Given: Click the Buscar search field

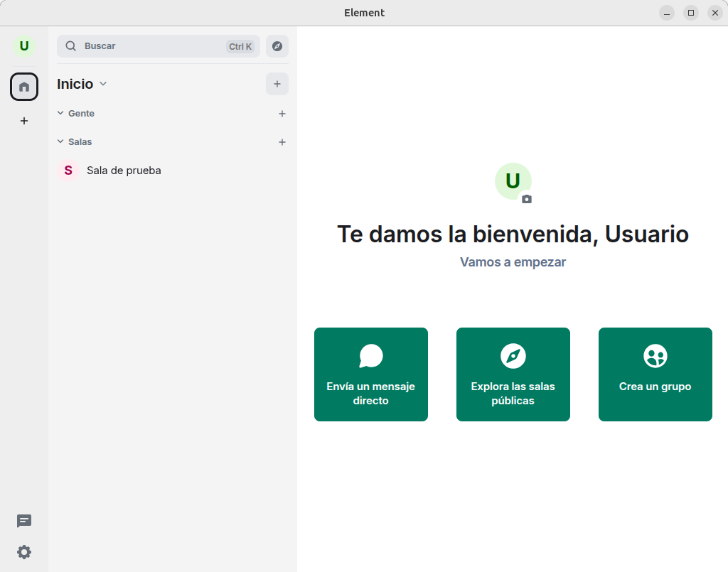Looking at the screenshot, I should point(153,46).
